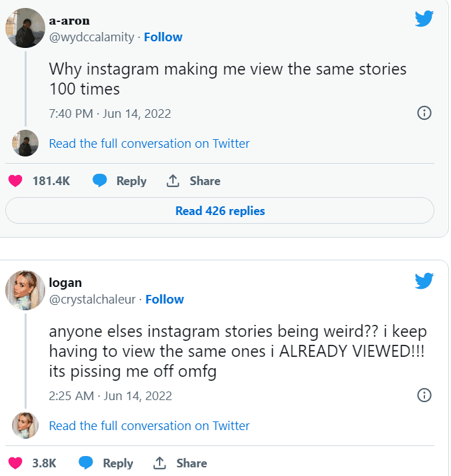Open the a-aron display name
451x476 pixels.
click(69, 21)
